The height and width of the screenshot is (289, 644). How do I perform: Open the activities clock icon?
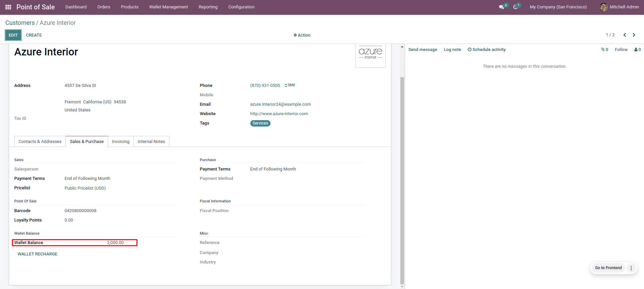tap(516, 7)
